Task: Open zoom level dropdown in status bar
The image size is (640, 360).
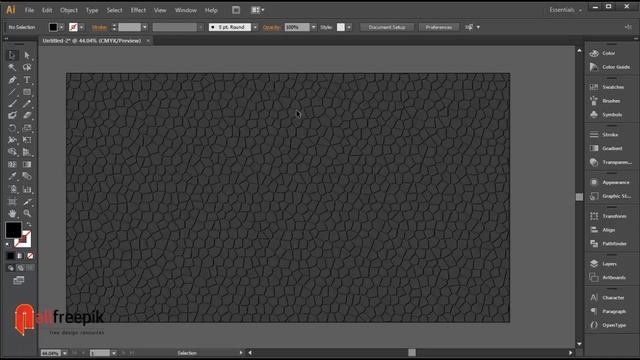Action: 64,353
